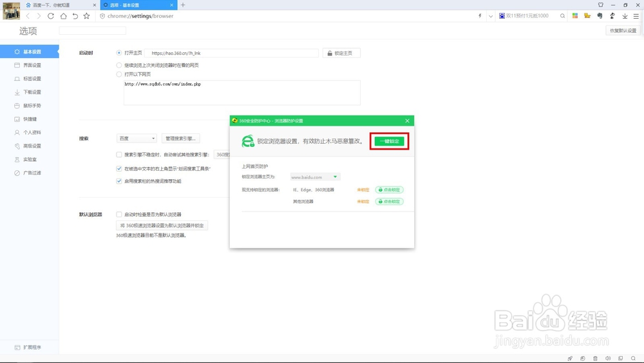Close the 360安全防护中心 dialog
The height and width of the screenshot is (363, 644).
(407, 121)
